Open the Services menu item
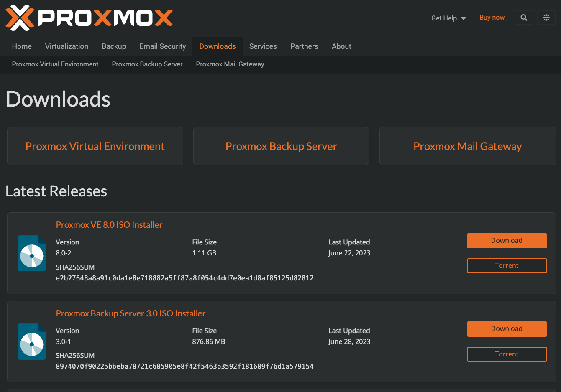 coord(263,46)
